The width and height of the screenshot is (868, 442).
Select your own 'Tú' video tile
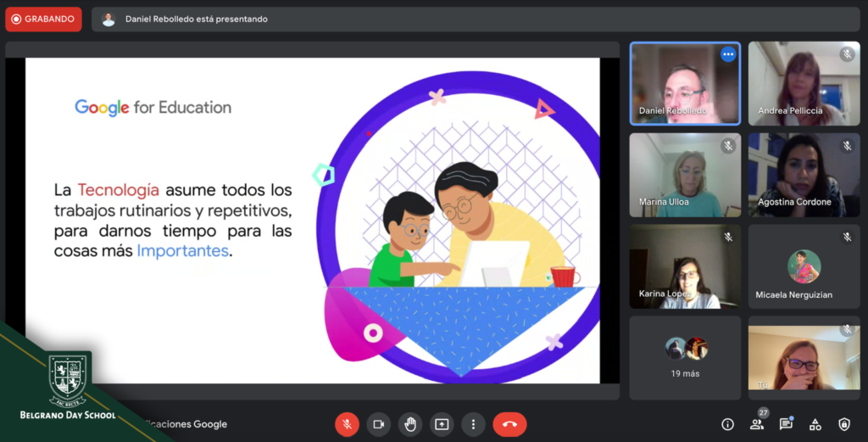coord(804,358)
